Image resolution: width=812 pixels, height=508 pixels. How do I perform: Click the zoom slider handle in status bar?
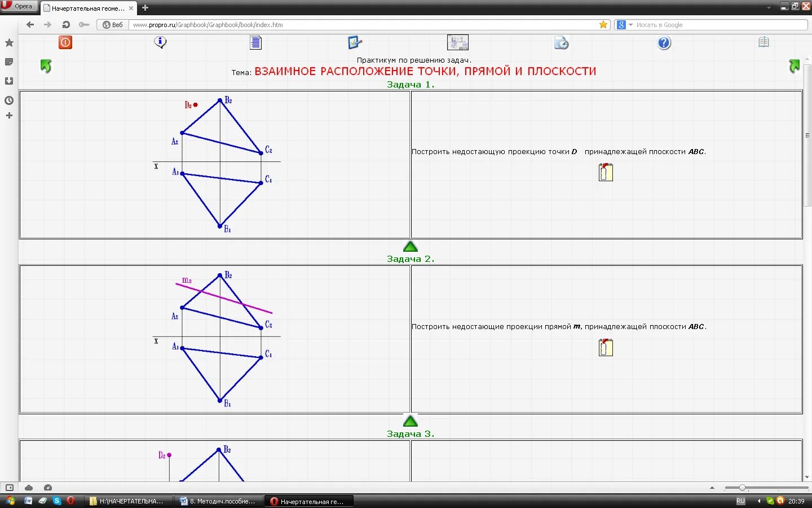pos(742,488)
